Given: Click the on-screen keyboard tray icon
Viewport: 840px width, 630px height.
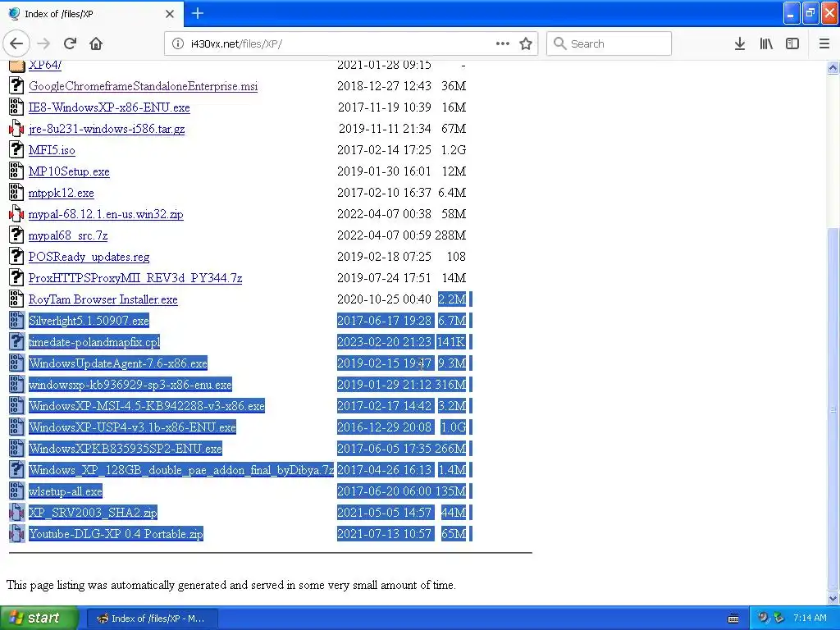Looking at the screenshot, I should coord(733,619).
